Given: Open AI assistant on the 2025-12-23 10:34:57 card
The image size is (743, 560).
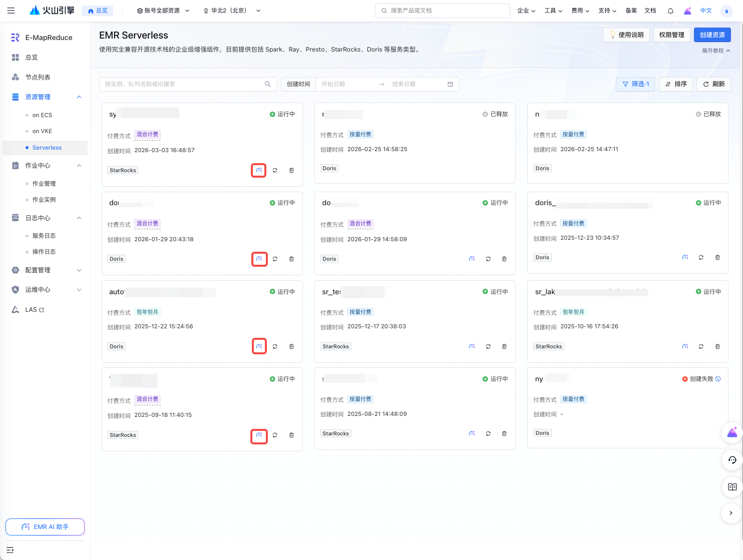Looking at the screenshot, I should pyautogui.click(x=685, y=257).
